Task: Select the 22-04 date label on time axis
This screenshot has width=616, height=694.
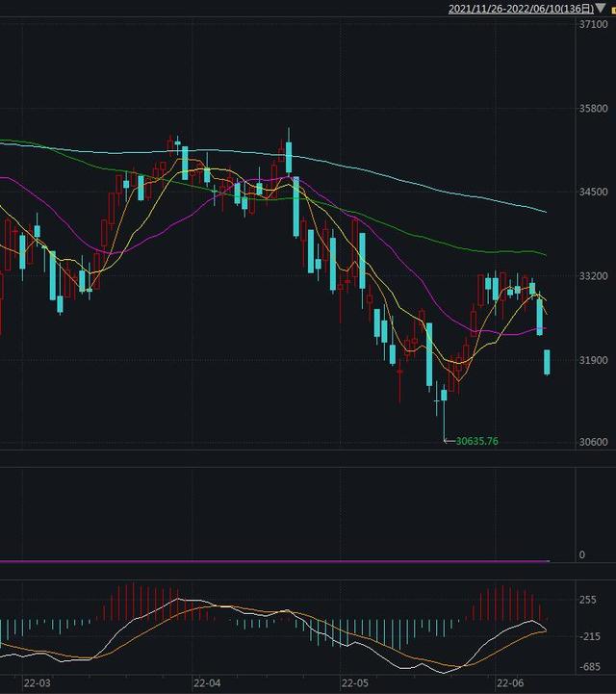Action: 207,683
